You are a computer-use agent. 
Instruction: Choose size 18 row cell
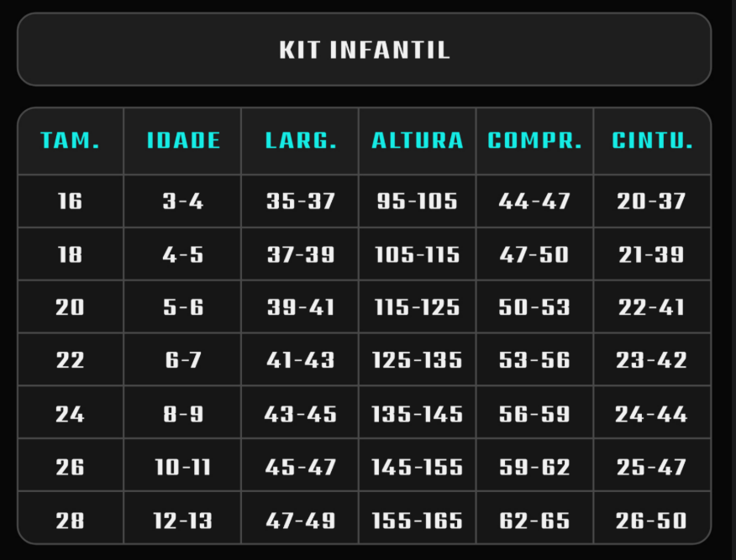pyautogui.click(x=71, y=254)
